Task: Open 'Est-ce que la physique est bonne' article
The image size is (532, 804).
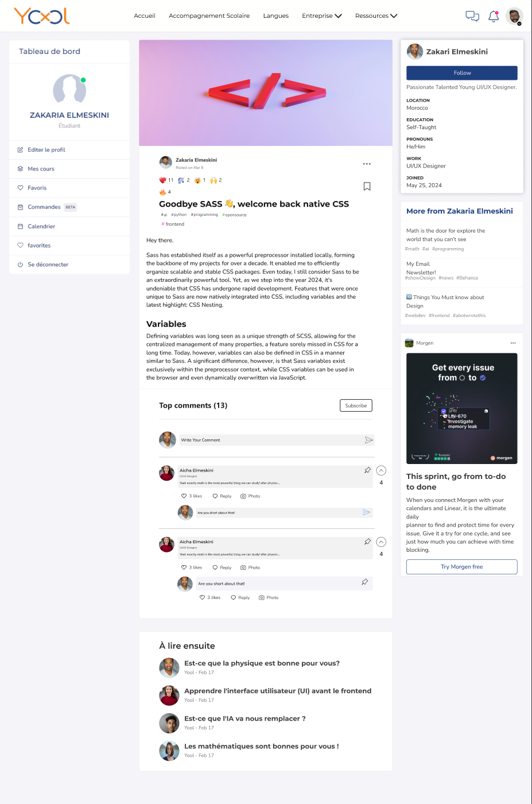Action: (262, 663)
